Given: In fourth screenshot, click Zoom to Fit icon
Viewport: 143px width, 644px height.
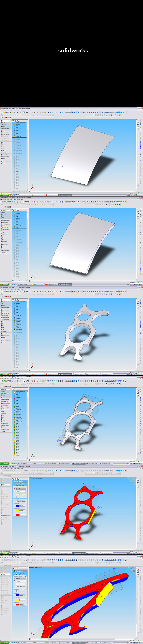Looking at the screenshot, I should coord(51,381).
